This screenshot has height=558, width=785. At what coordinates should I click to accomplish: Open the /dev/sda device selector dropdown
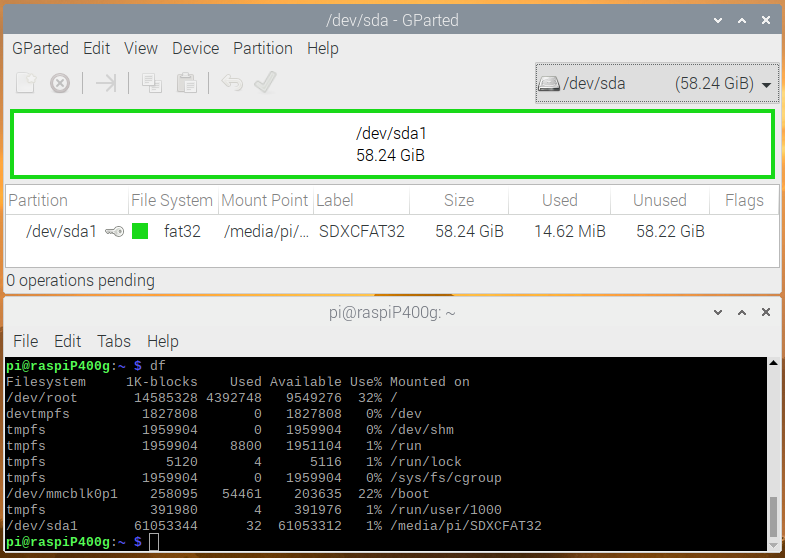pyautogui.click(x=657, y=84)
